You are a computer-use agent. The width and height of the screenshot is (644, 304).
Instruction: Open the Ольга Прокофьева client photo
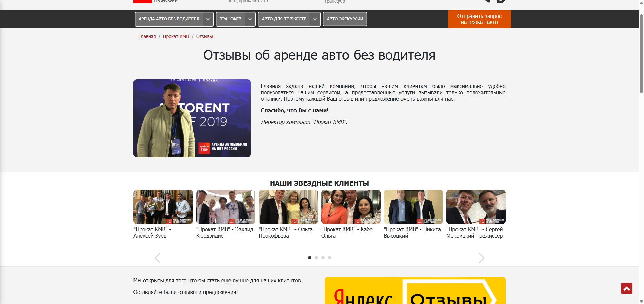coord(288,207)
